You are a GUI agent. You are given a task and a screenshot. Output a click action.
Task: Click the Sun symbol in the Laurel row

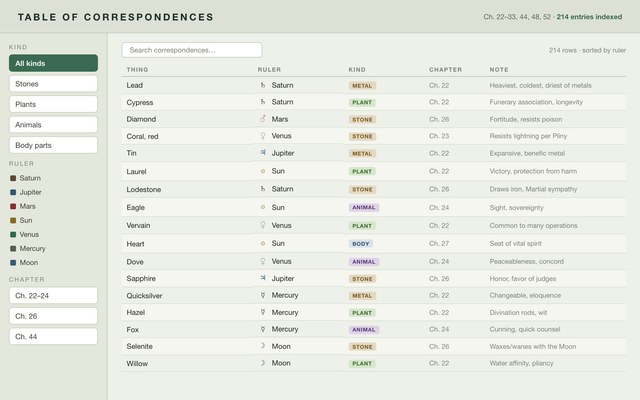pyautogui.click(x=263, y=171)
